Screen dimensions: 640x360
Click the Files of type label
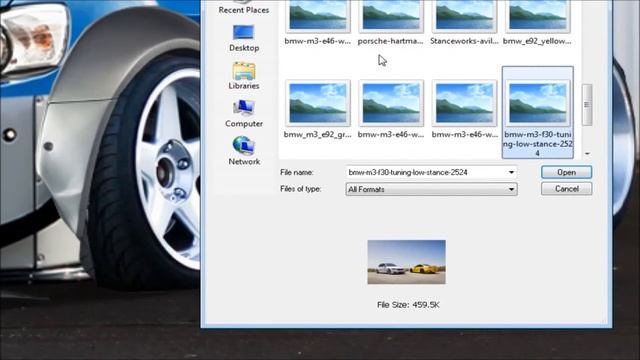300,189
